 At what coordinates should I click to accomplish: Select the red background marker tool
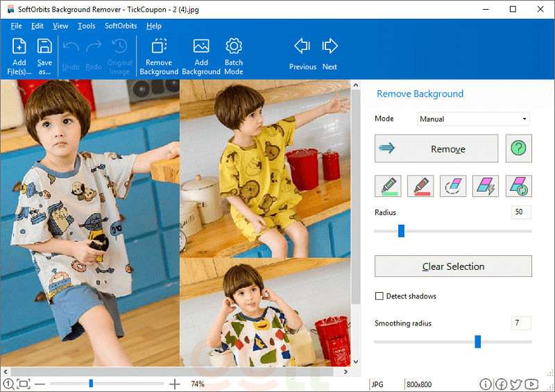click(x=420, y=186)
